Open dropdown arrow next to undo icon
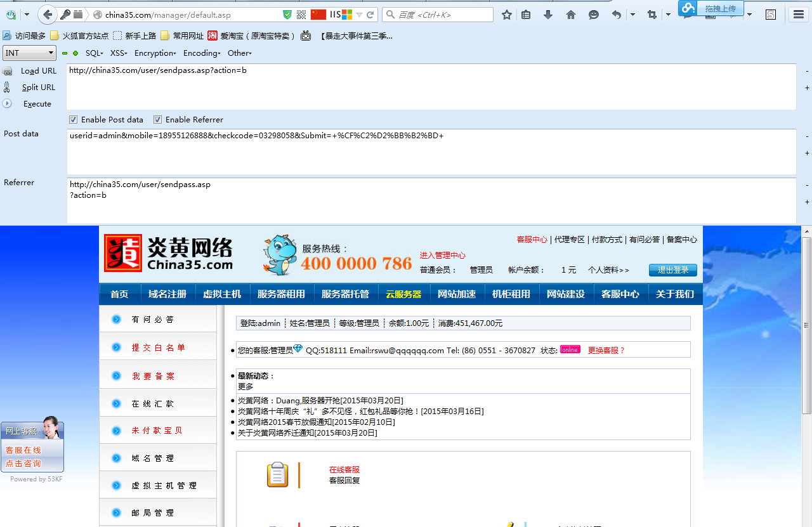 click(x=632, y=15)
